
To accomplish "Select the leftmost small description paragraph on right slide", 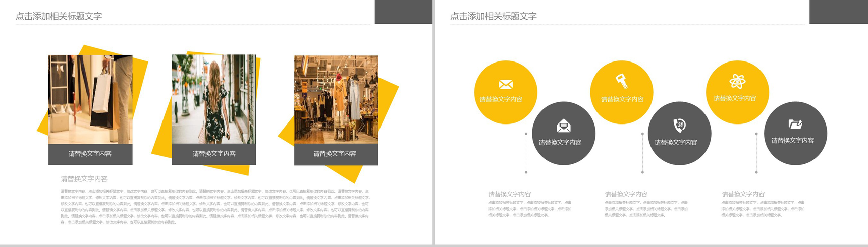I will (529, 209).
